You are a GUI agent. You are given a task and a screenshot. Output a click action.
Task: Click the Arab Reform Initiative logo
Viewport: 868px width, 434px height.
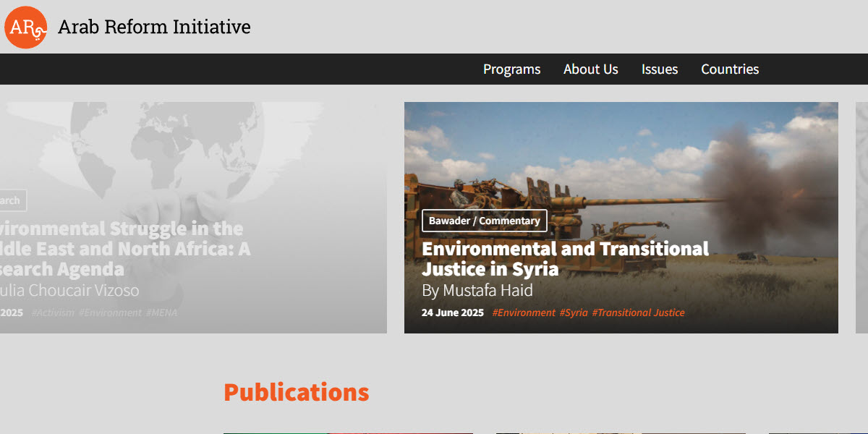pos(25,27)
